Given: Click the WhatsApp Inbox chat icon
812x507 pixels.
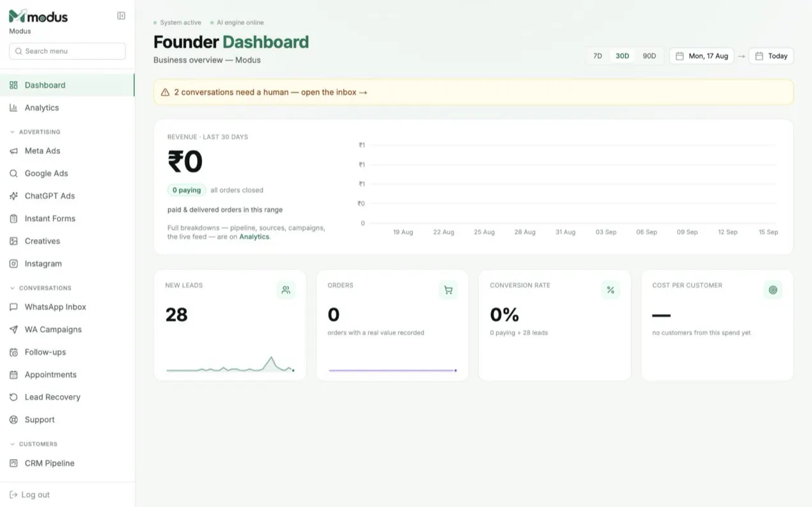Looking at the screenshot, I should coord(13,307).
